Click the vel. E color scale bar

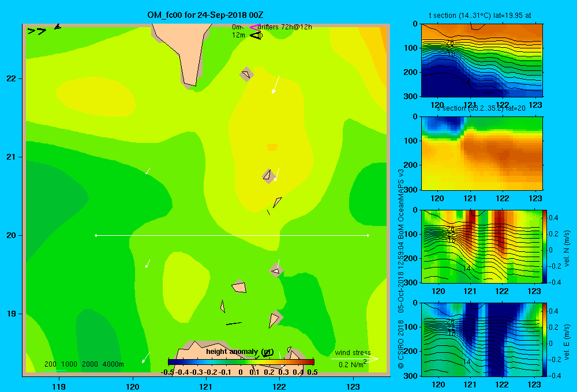pos(545,340)
